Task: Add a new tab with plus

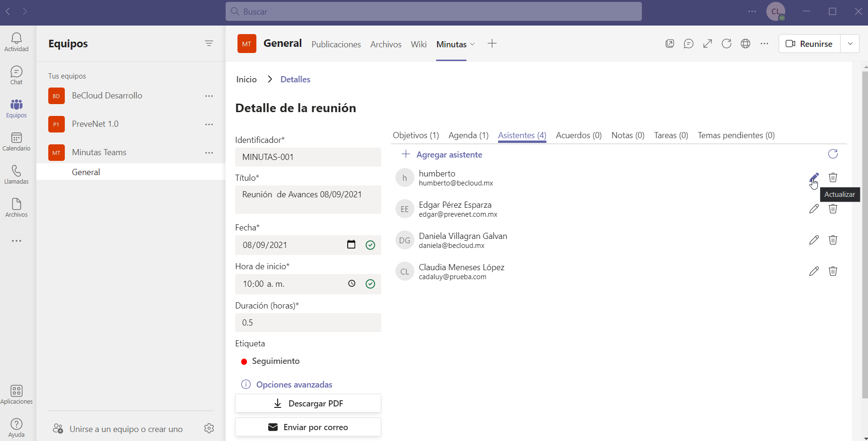Action: pyautogui.click(x=492, y=44)
